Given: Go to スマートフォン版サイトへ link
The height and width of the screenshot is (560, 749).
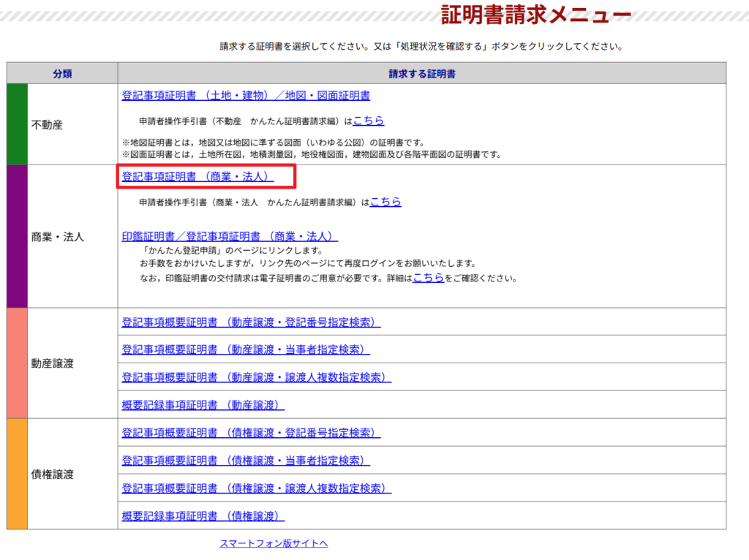Looking at the screenshot, I should coord(274,543).
